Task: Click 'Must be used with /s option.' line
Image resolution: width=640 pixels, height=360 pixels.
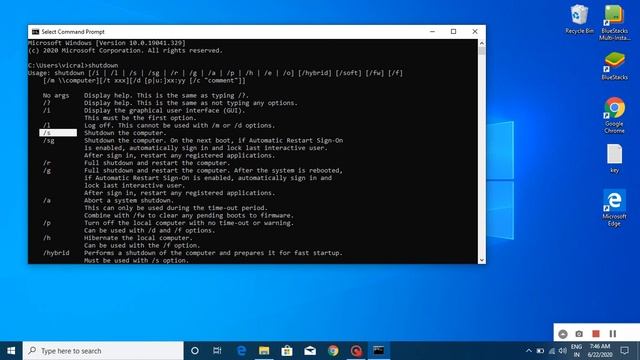Action: tap(136, 260)
